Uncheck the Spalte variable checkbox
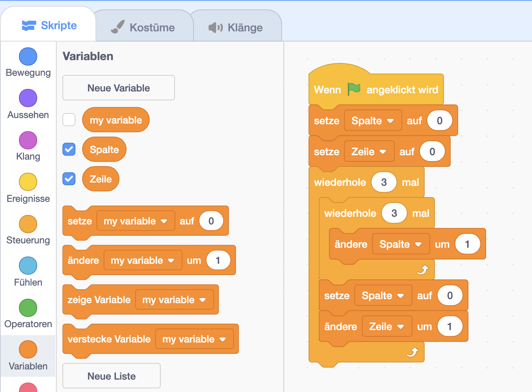This screenshot has width=532, height=392. [x=69, y=149]
